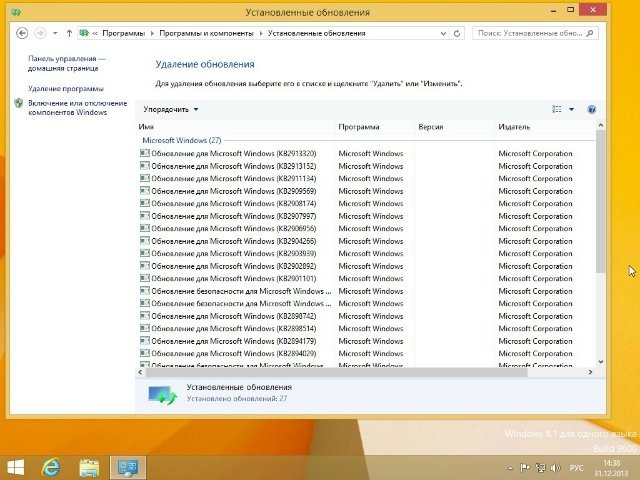Screen dimensions: 640x480
Task: Launch Internet Explorer from taskbar
Action: coord(51,467)
